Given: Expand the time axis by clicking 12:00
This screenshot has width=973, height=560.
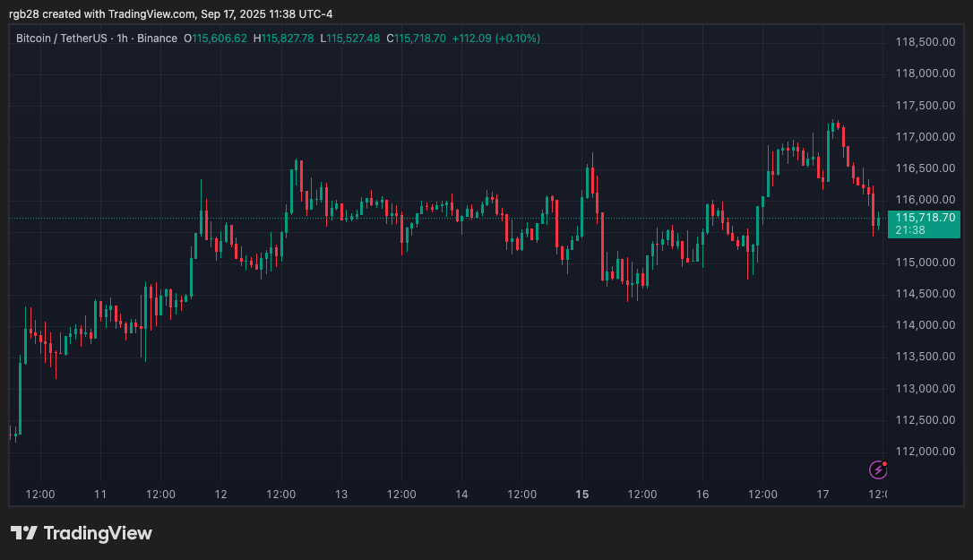Looking at the screenshot, I should tap(40, 494).
